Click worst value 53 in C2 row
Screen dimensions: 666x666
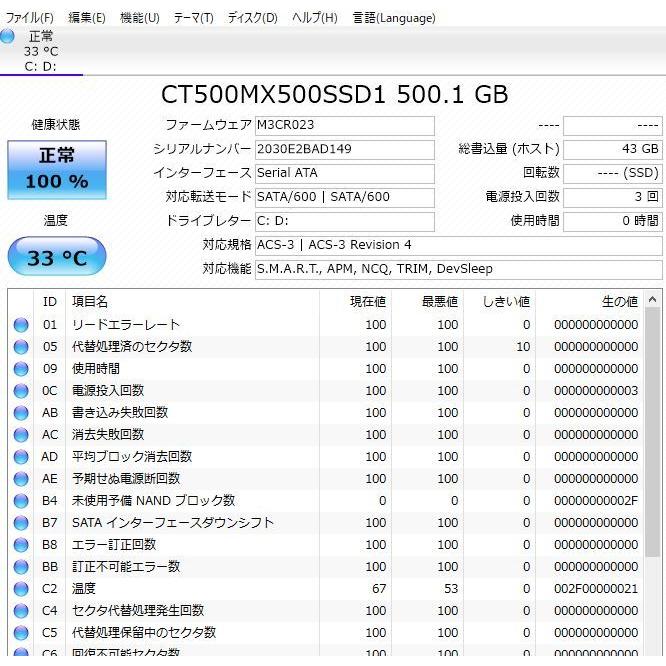click(451, 589)
